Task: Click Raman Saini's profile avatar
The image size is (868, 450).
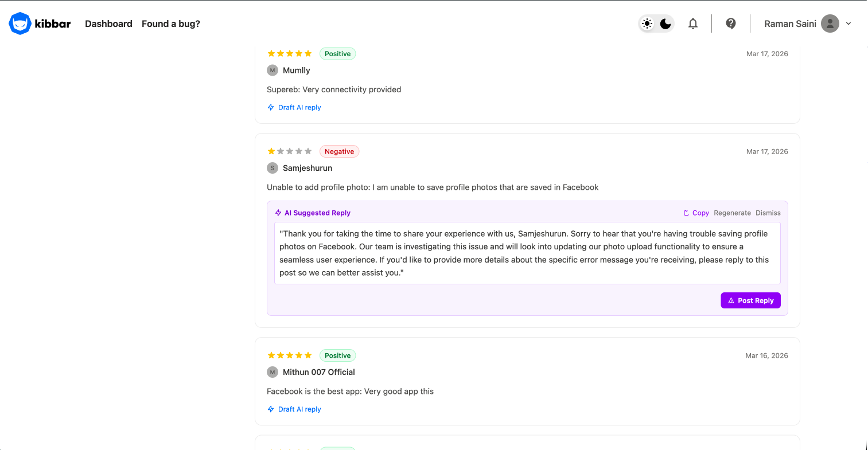Action: pyautogui.click(x=830, y=24)
